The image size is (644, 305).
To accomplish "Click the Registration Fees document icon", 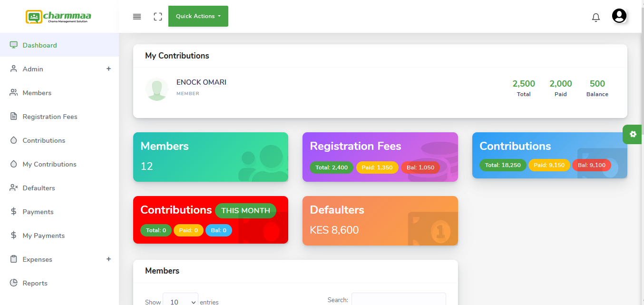I will click(14, 117).
